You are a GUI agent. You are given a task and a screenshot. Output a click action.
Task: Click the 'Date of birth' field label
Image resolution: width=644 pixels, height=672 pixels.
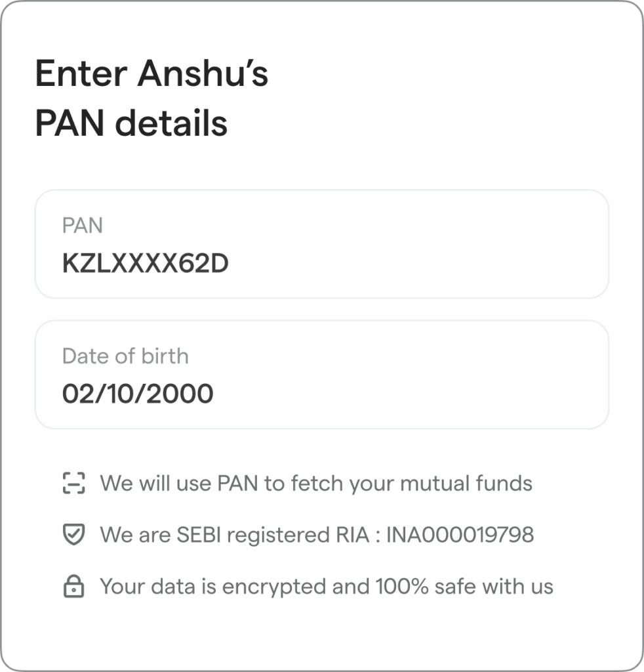pos(125,356)
